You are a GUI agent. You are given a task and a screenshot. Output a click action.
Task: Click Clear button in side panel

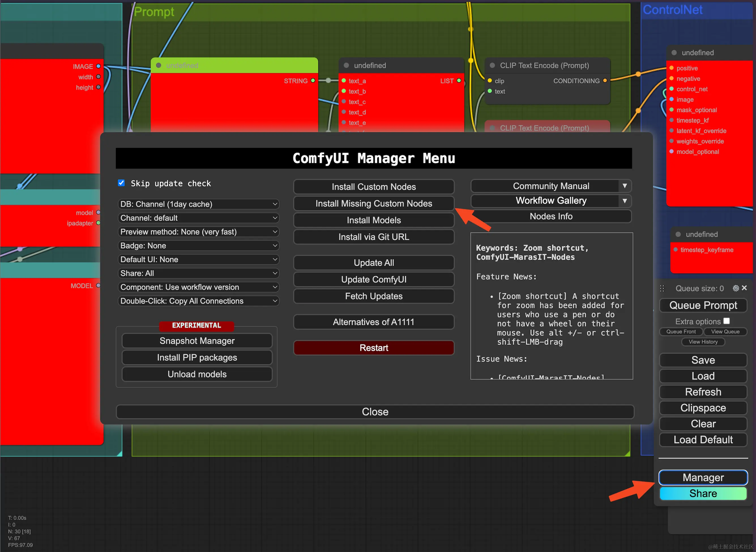coord(703,424)
